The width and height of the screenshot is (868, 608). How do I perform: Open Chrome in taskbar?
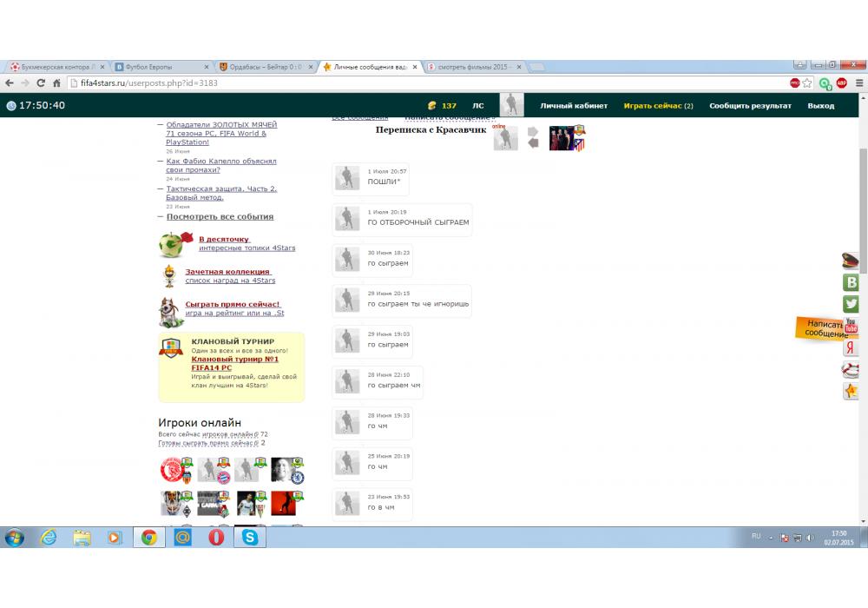[149, 538]
